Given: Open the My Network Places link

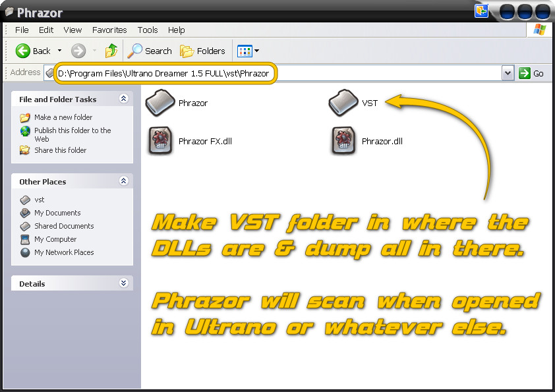Looking at the screenshot, I should click(x=64, y=252).
